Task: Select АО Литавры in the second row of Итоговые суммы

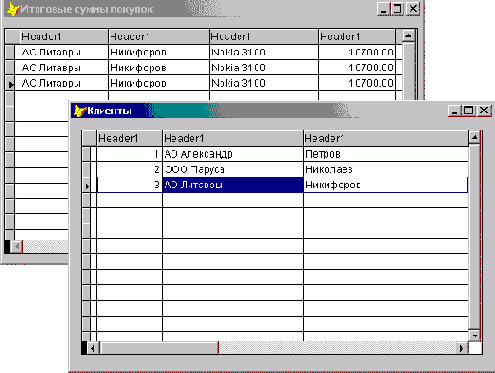Action: coord(62,68)
